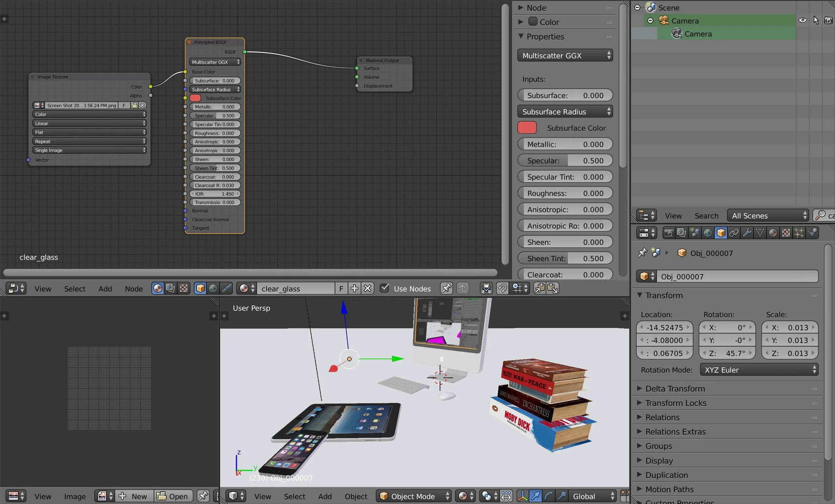835x504 pixels.
Task: Click the New image button
Action: pos(134,496)
